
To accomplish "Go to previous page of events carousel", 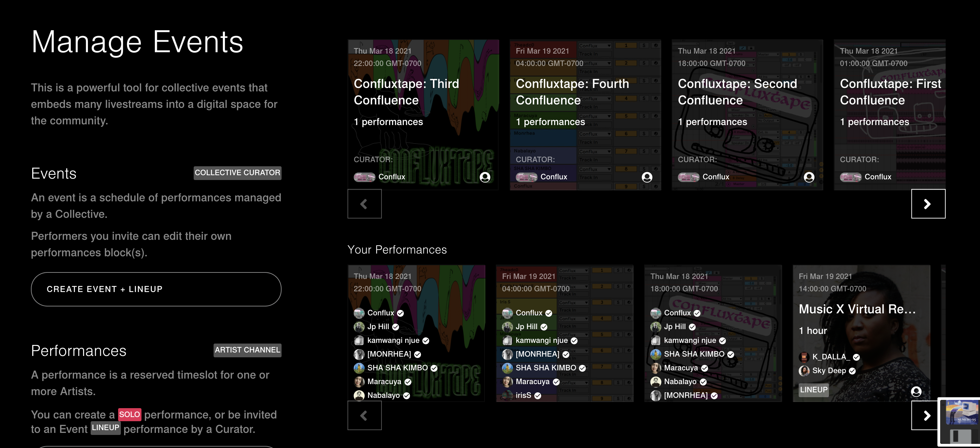I will tap(364, 204).
